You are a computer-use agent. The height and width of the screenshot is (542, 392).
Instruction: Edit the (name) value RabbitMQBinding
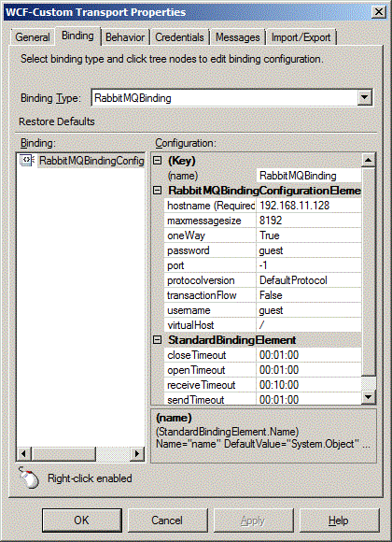pos(309,176)
